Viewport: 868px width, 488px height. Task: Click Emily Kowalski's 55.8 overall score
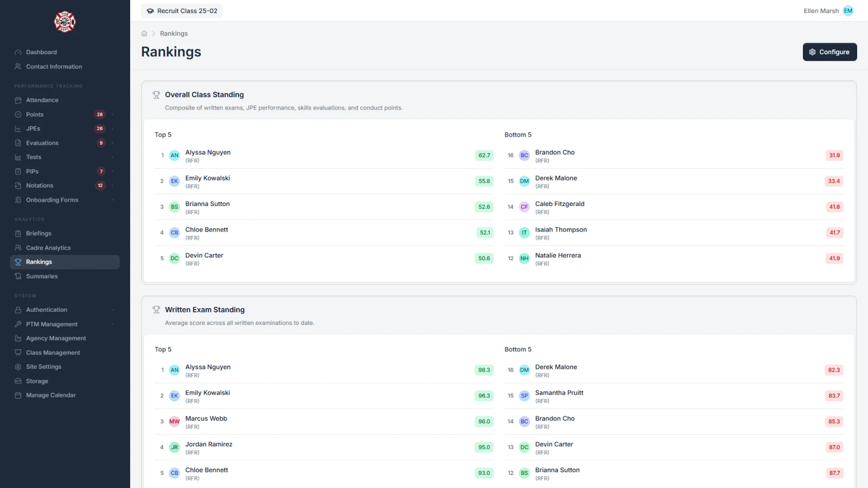[484, 181]
